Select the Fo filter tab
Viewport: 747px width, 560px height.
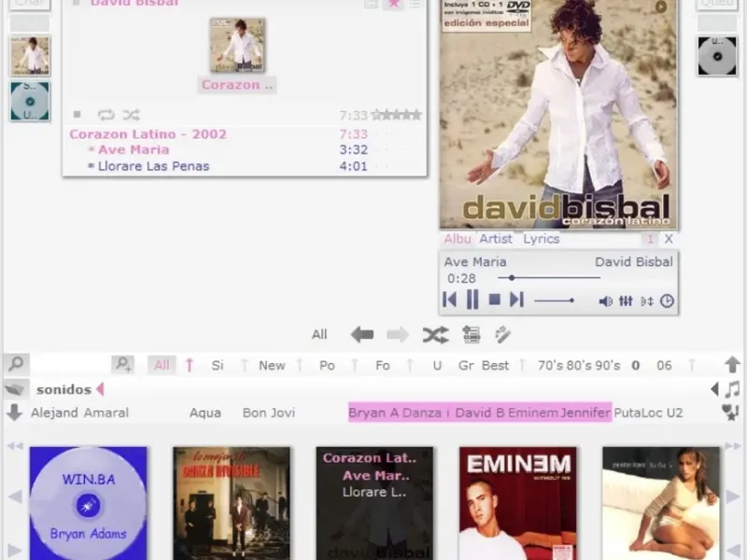coord(383,365)
